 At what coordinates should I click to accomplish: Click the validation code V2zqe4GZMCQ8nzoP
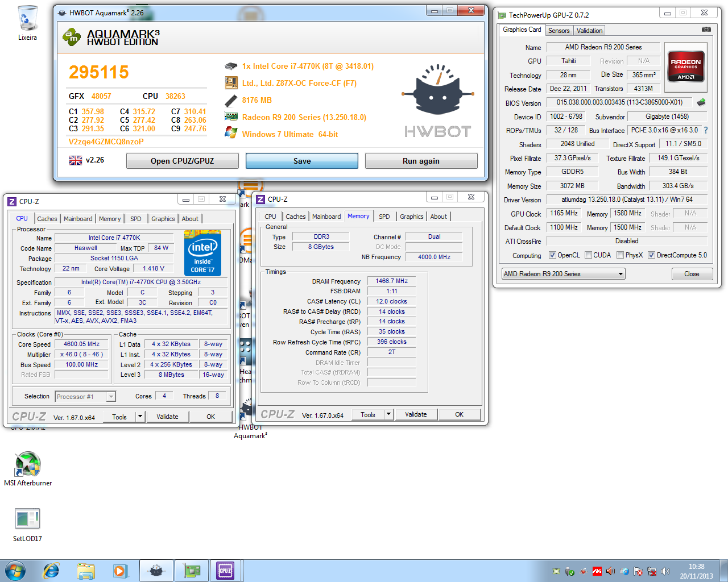point(106,142)
